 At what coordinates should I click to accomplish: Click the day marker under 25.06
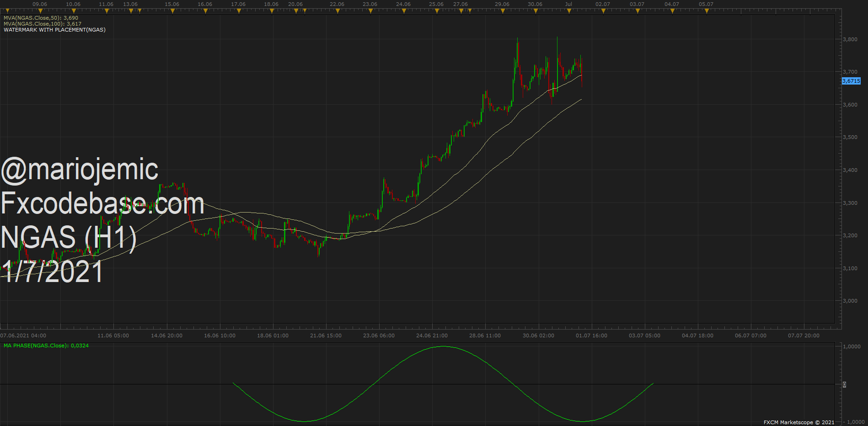click(x=437, y=11)
